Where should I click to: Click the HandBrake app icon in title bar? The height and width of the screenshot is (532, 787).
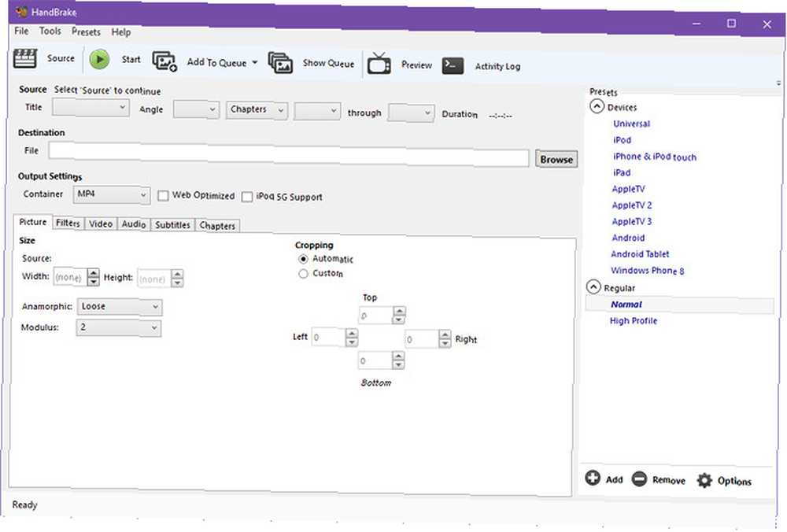click(x=21, y=12)
